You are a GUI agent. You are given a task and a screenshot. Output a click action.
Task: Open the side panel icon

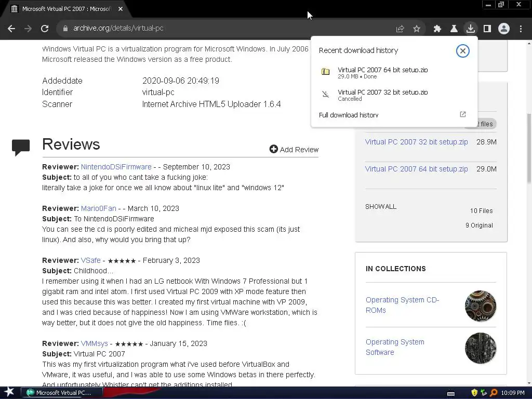click(x=487, y=29)
